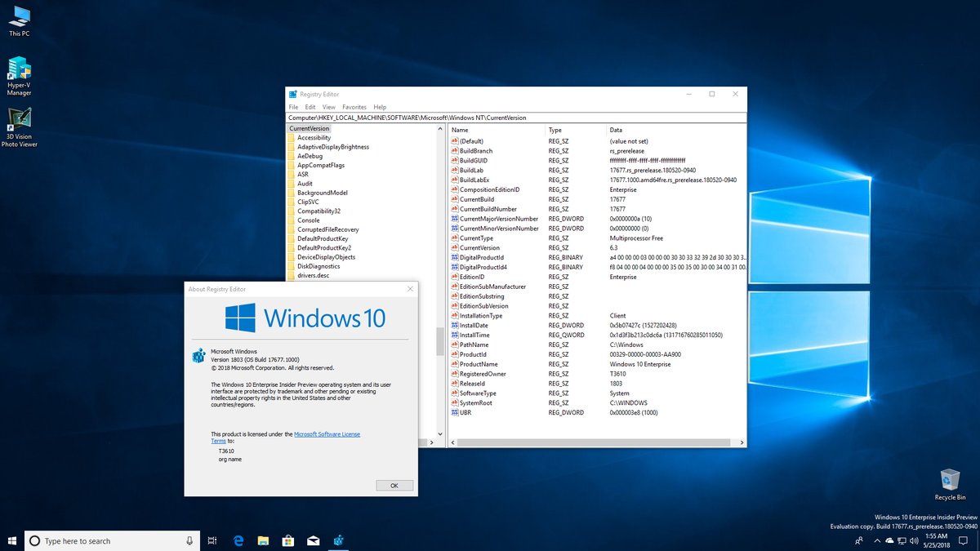Click the Type here to search box

112,540
